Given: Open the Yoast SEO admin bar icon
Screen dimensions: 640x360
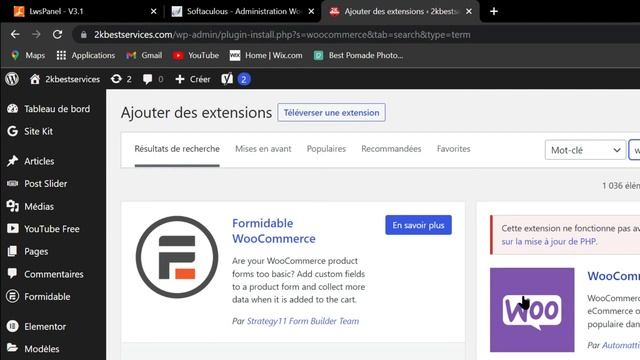Looking at the screenshot, I should tap(227, 79).
